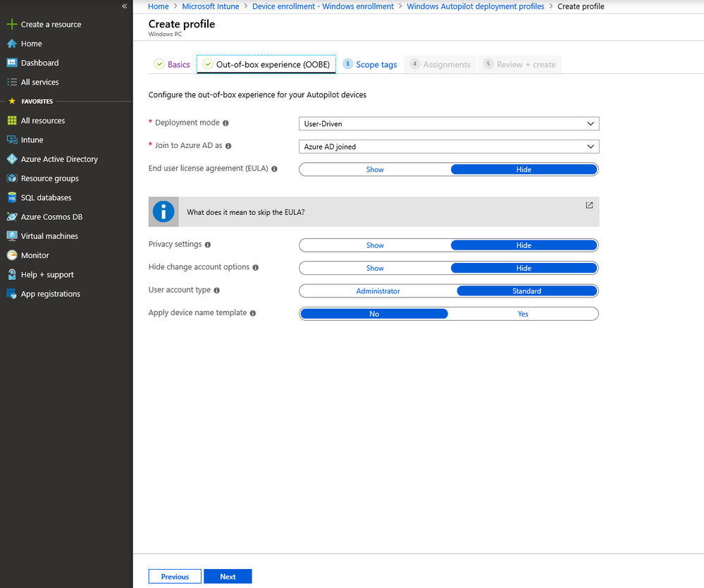Collapse the left sidebar with double-chevron icon
The height and width of the screenshot is (588, 704).
124,6
